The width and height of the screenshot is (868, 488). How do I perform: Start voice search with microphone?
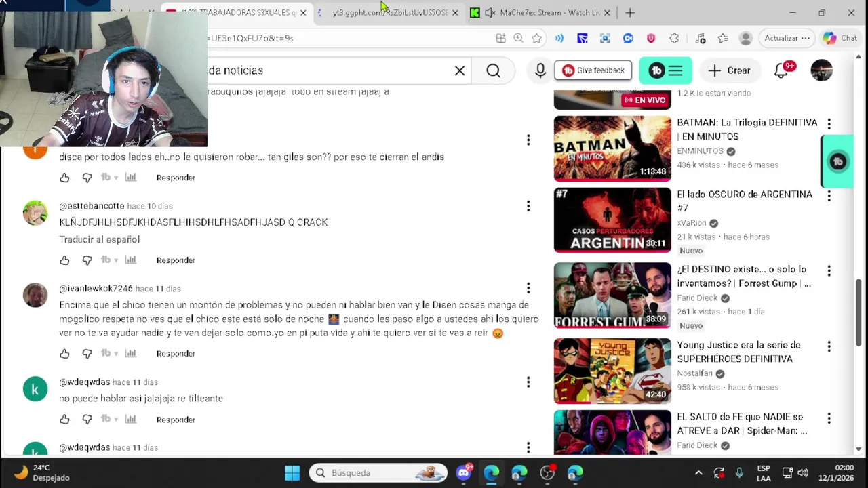pos(540,70)
